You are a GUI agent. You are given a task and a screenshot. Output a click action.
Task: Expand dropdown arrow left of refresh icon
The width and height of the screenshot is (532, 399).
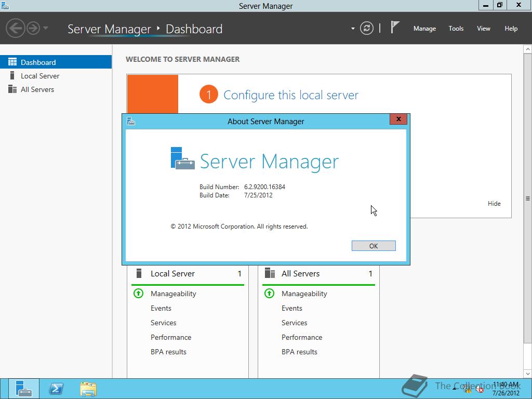tap(353, 29)
